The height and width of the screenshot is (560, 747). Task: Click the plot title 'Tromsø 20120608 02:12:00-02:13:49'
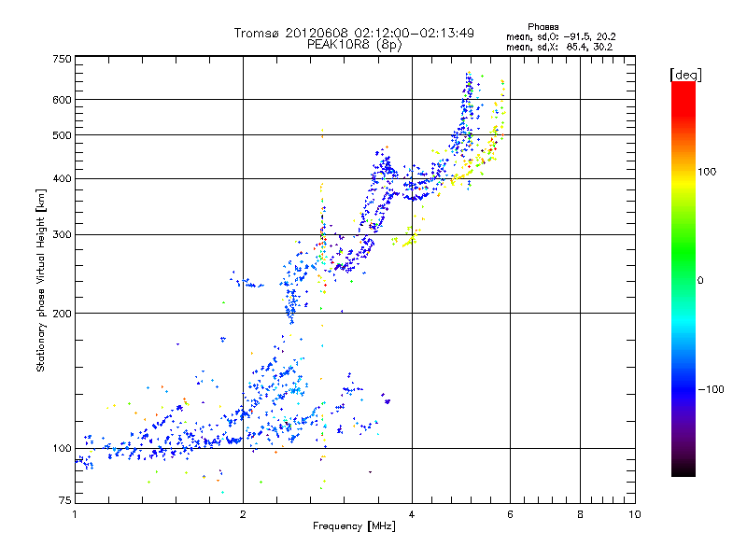(x=354, y=33)
